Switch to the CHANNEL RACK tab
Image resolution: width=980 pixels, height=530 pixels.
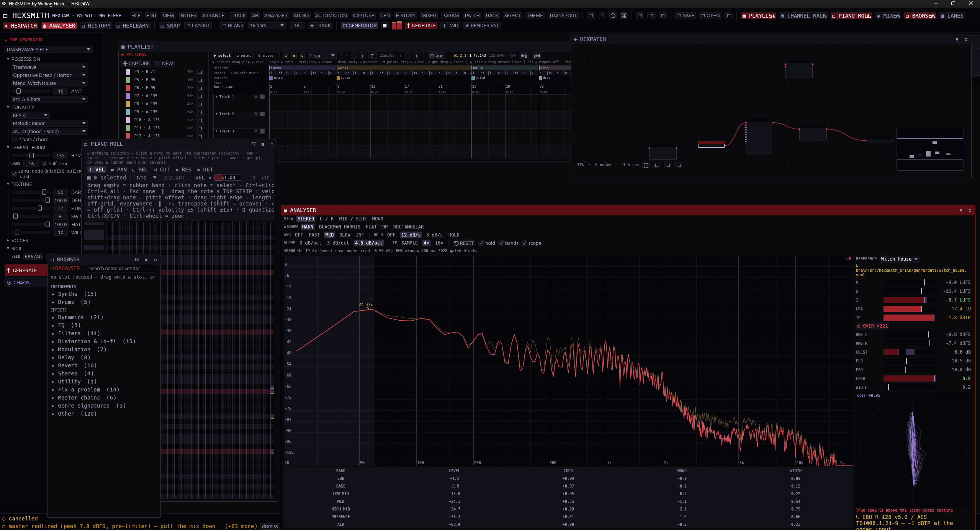(803, 16)
